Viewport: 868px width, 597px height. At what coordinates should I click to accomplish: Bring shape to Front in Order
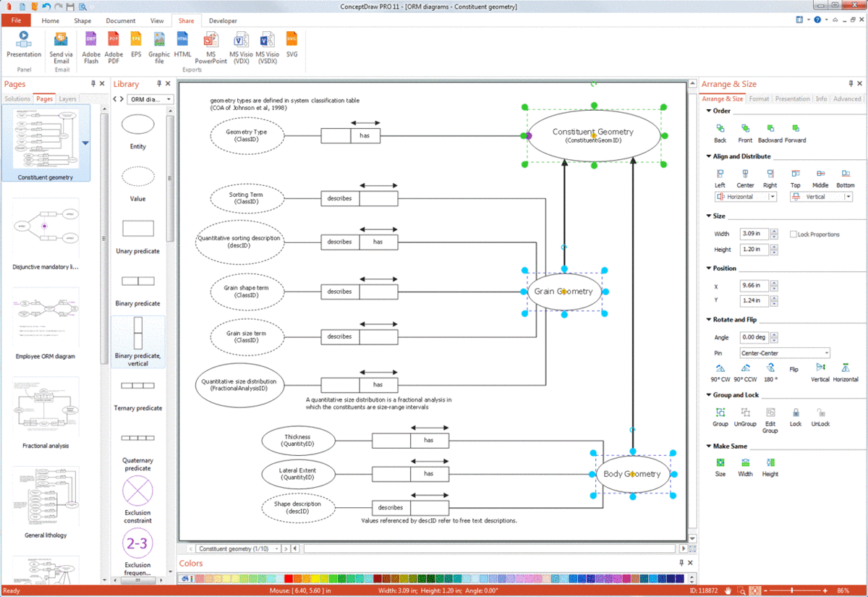click(745, 130)
